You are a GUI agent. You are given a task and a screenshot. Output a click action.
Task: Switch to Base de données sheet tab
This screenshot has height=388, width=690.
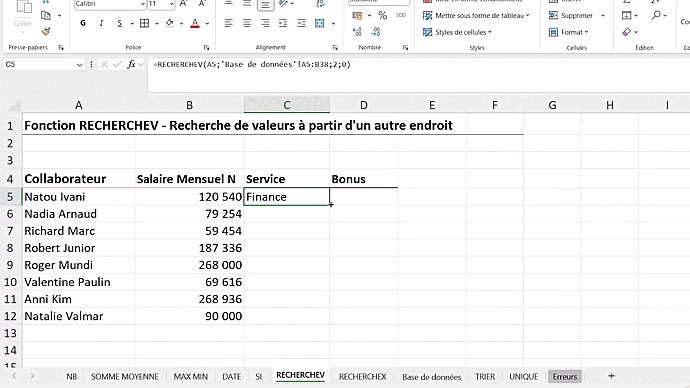coord(431,377)
